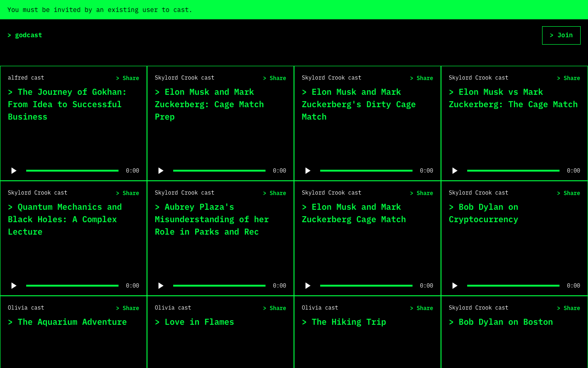Open 'Bob Dylan on Boston' title

tap(501, 322)
